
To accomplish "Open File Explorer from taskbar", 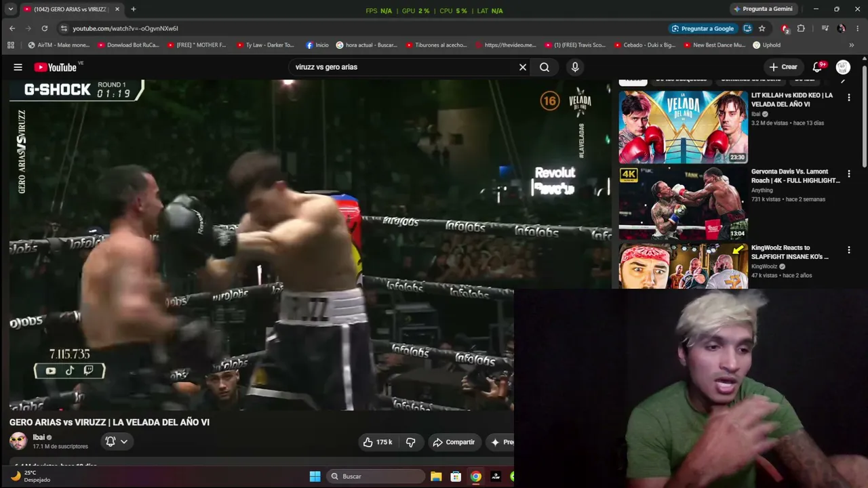I will [x=436, y=476].
